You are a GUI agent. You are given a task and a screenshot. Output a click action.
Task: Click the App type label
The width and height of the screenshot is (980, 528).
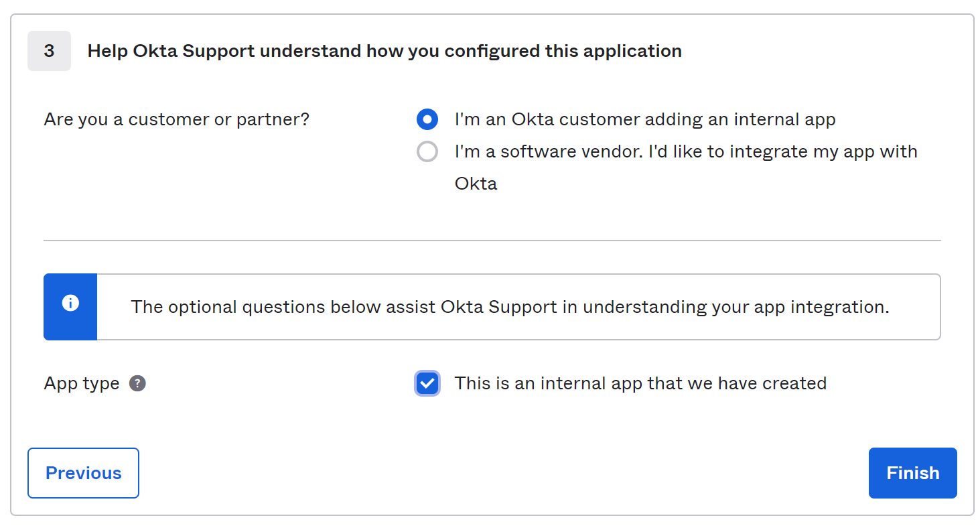[82, 383]
